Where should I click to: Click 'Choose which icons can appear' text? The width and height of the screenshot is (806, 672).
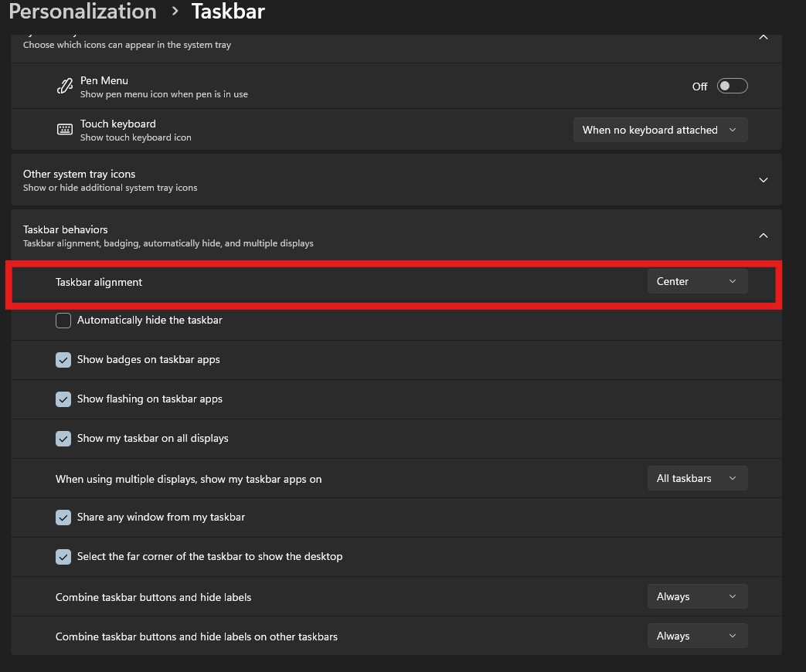point(127,45)
